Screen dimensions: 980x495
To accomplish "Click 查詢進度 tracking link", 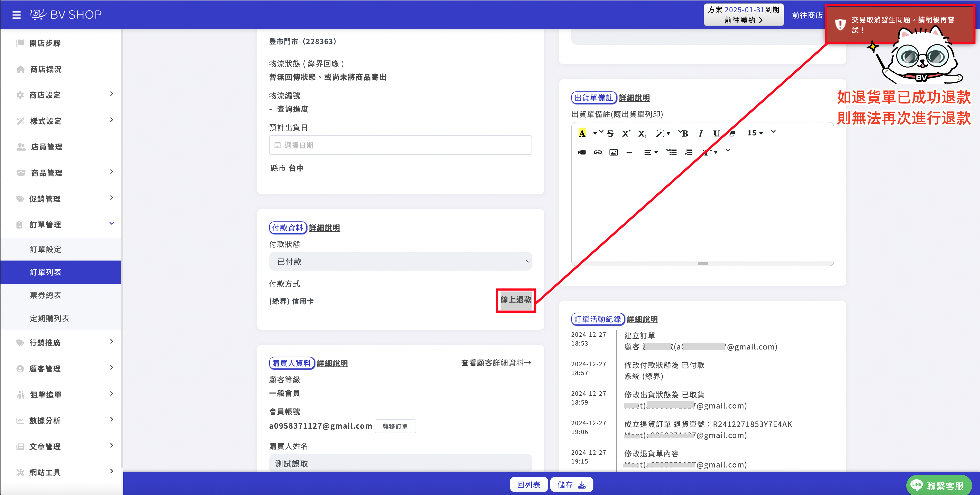I will 293,109.
